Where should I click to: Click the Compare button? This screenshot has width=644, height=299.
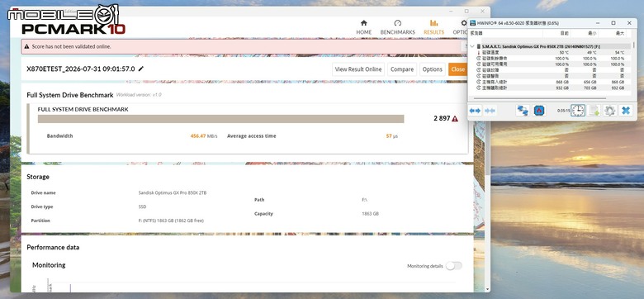pyautogui.click(x=402, y=69)
